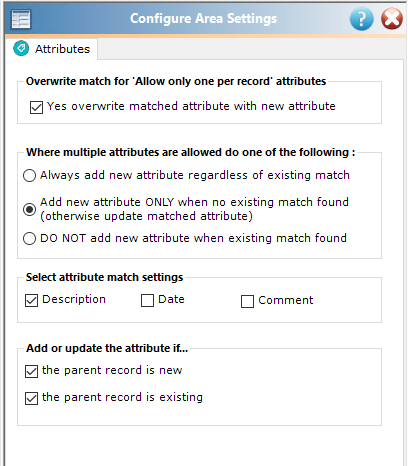
Task: Select 'DO NOT add new attribute' option
Action: [29, 238]
